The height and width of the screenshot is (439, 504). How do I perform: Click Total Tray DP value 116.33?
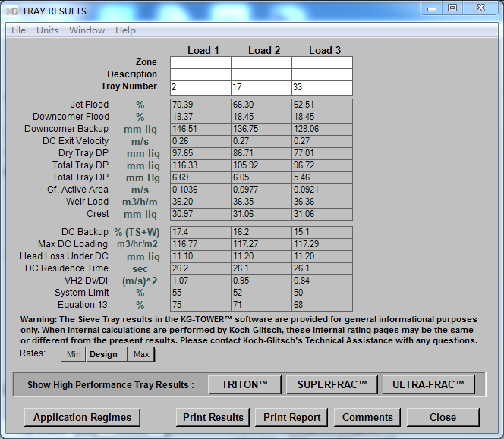[200, 165]
